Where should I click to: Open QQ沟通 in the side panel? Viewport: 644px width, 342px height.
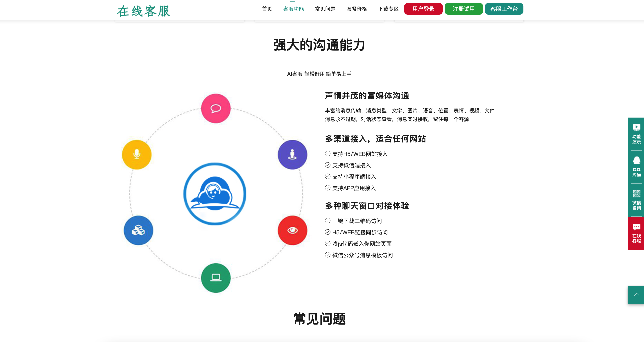(636, 167)
